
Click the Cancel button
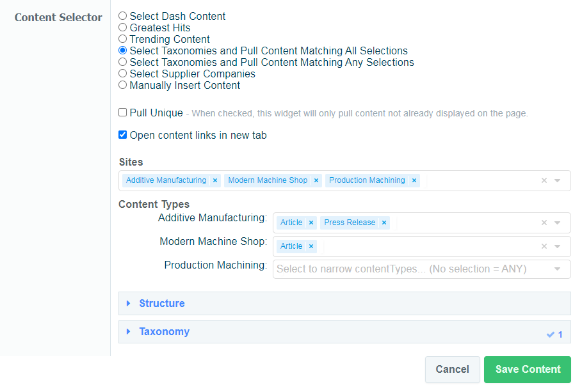tap(452, 370)
